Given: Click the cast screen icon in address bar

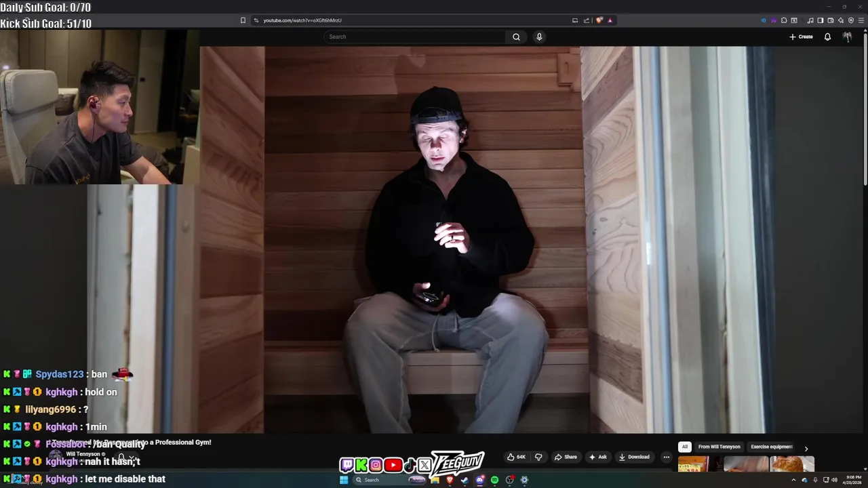Looking at the screenshot, I should tap(575, 20).
